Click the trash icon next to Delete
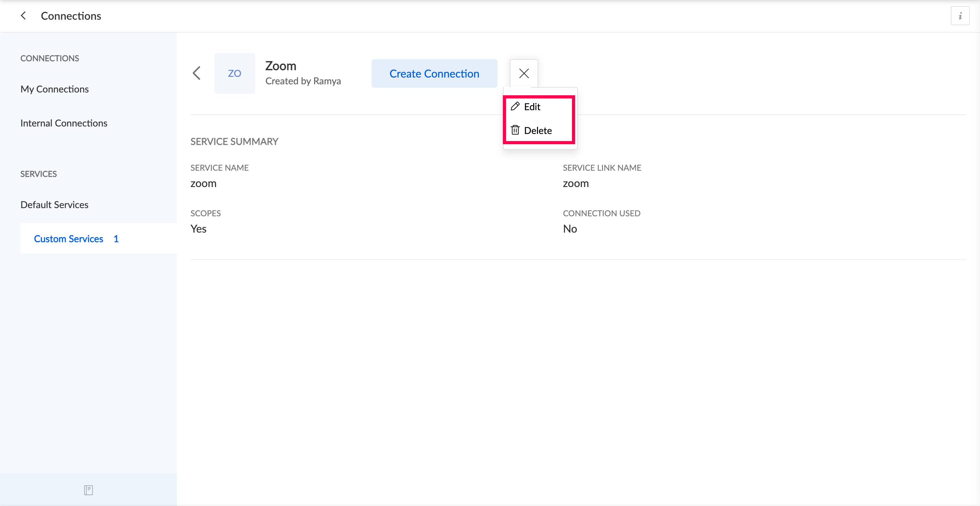The width and height of the screenshot is (980, 506). 515,130
